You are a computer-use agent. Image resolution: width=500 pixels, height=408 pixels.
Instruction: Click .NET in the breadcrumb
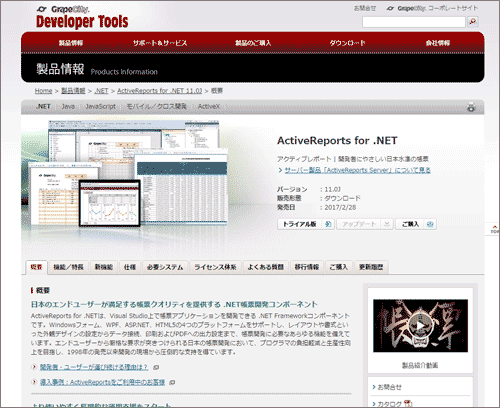(101, 91)
